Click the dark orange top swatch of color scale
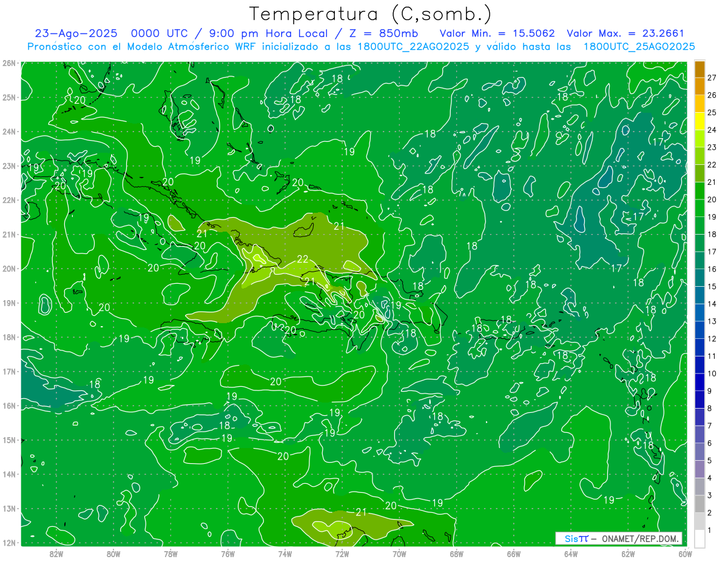 point(699,69)
